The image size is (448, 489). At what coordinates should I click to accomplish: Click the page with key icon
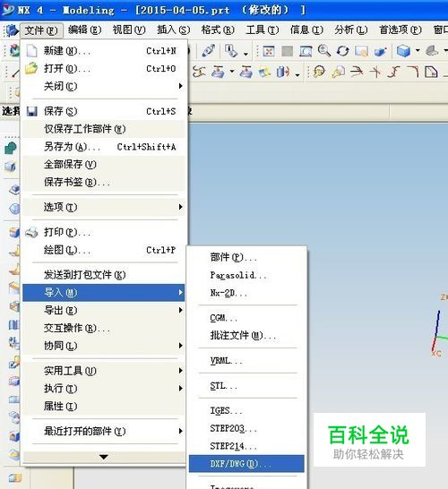click(338, 72)
